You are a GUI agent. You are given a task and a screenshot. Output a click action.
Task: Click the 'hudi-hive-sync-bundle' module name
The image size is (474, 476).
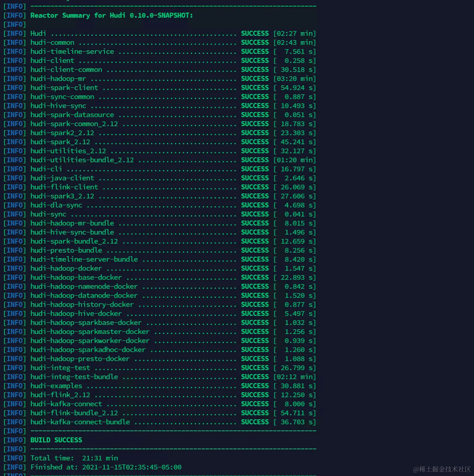[72, 232]
